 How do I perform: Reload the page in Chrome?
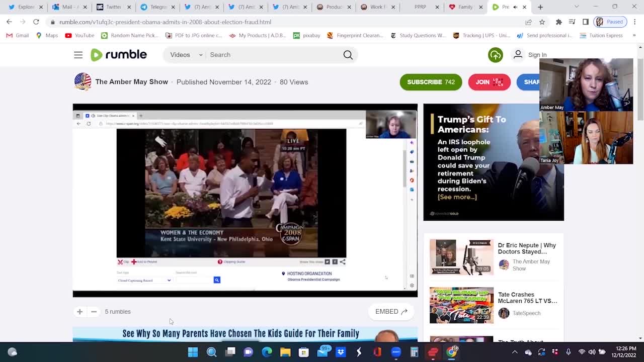click(36, 22)
